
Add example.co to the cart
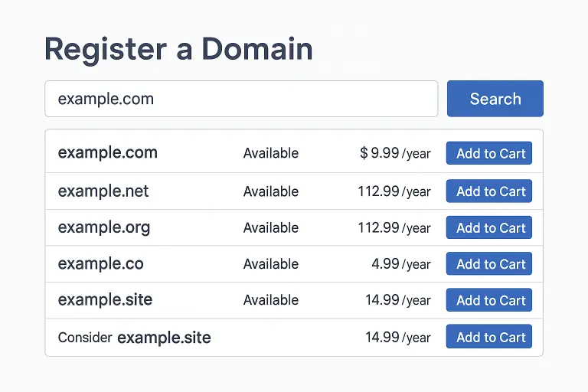(489, 264)
